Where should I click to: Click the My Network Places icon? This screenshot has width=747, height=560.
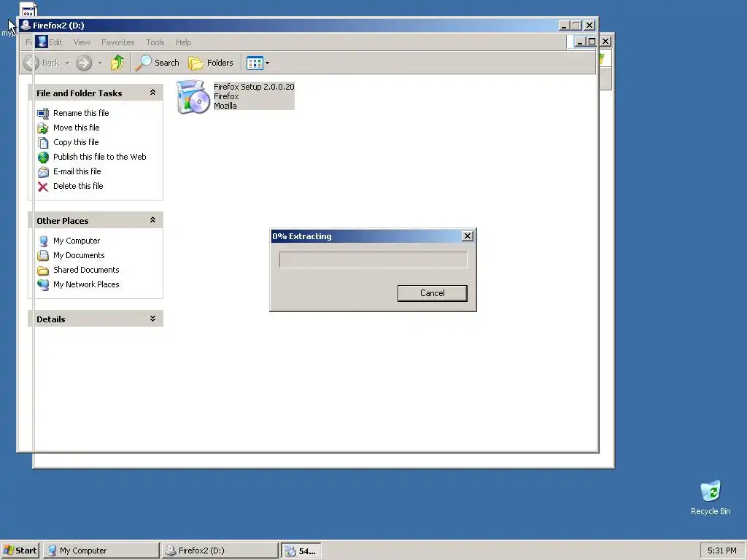pos(43,285)
